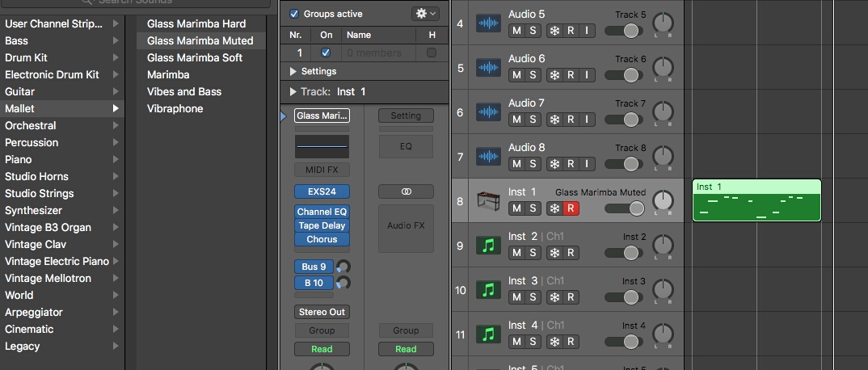The image size is (868, 370).
Task: Click the Audio 7 waveform track icon
Action: click(488, 112)
